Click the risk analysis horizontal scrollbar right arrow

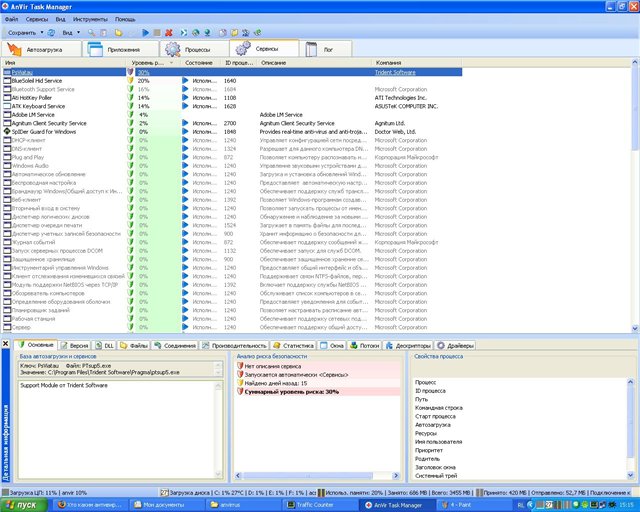pos(396,475)
